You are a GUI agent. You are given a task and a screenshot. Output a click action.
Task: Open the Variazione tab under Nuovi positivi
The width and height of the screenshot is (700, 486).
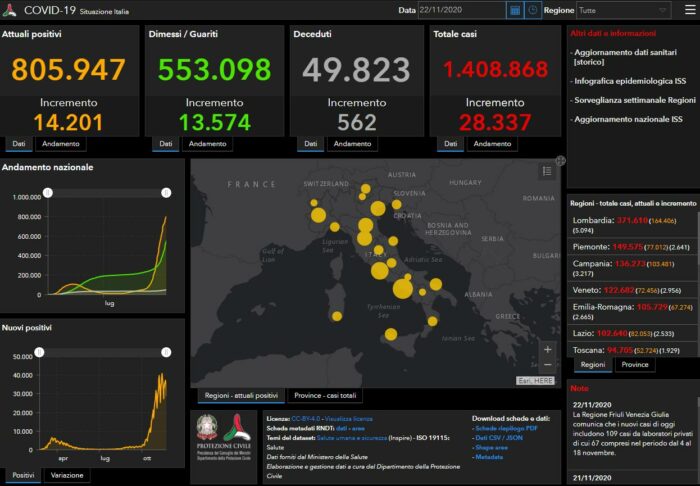click(66, 476)
